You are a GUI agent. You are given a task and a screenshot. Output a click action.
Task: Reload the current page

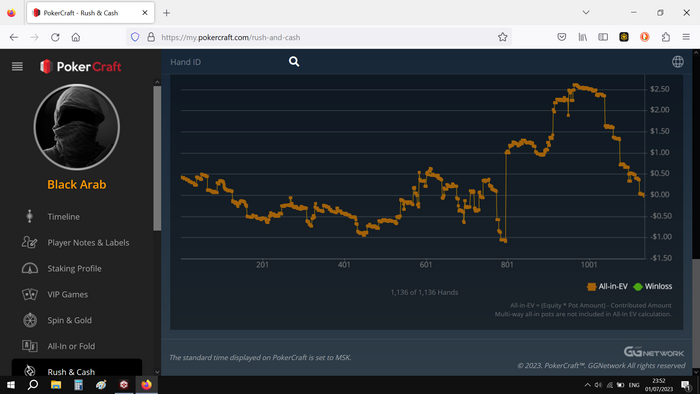[x=55, y=37]
